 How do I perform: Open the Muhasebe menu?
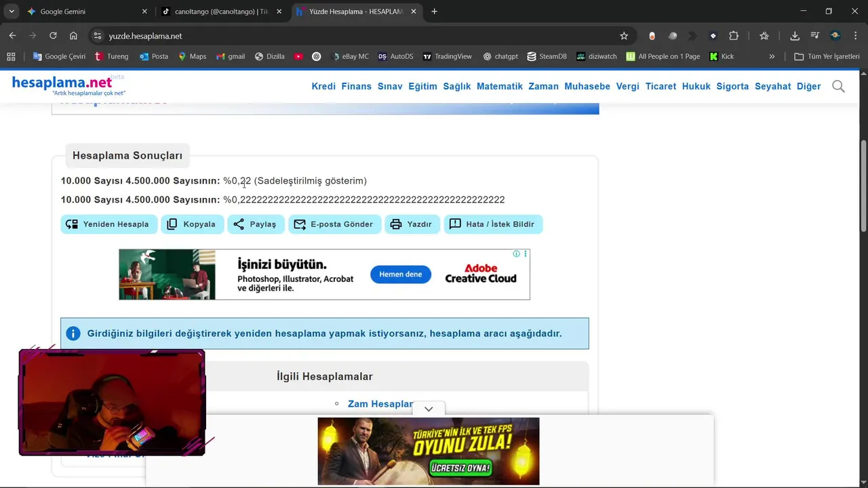click(x=587, y=86)
